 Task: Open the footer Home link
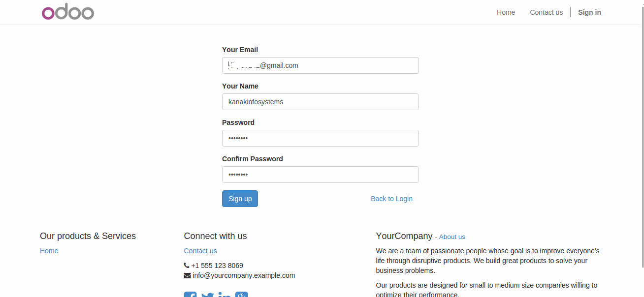[x=49, y=251]
